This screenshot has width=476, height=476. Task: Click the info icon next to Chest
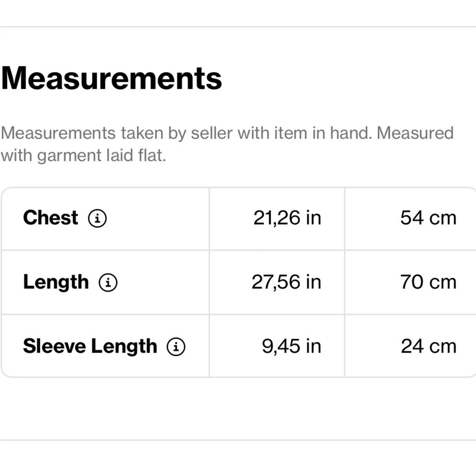click(x=97, y=218)
